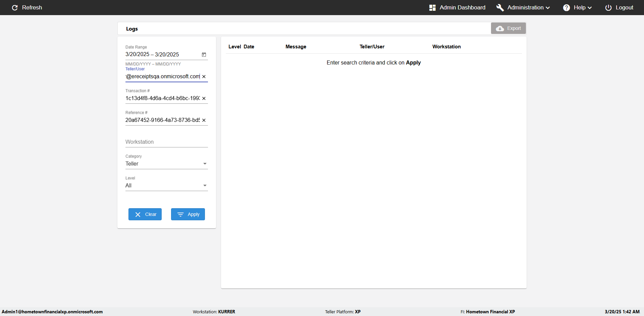This screenshot has height=316, width=644.
Task: Click the Help question mark icon
Action: (x=567, y=8)
